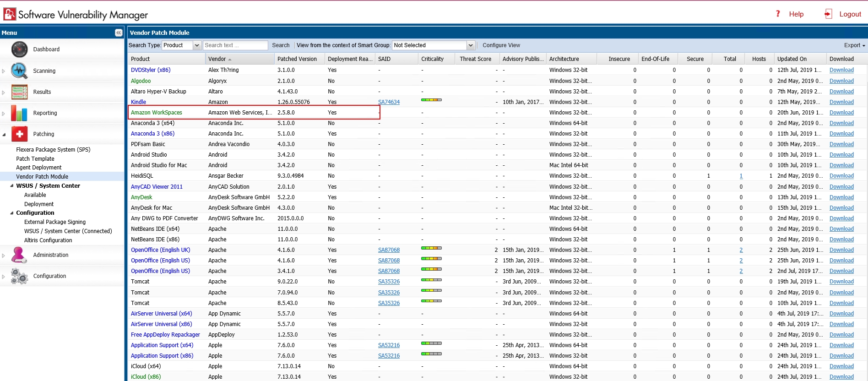Click the Dashboard gauge icon
This screenshot has width=868, height=381.
(x=19, y=49)
